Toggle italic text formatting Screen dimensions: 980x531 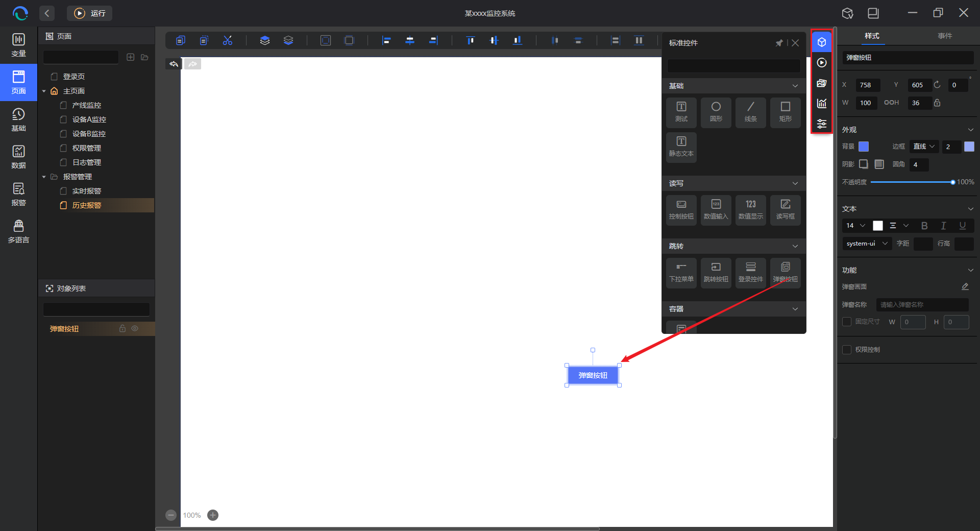point(943,226)
